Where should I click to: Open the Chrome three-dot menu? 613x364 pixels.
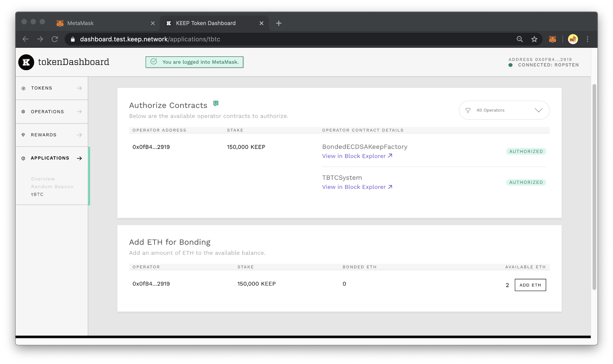click(x=587, y=39)
